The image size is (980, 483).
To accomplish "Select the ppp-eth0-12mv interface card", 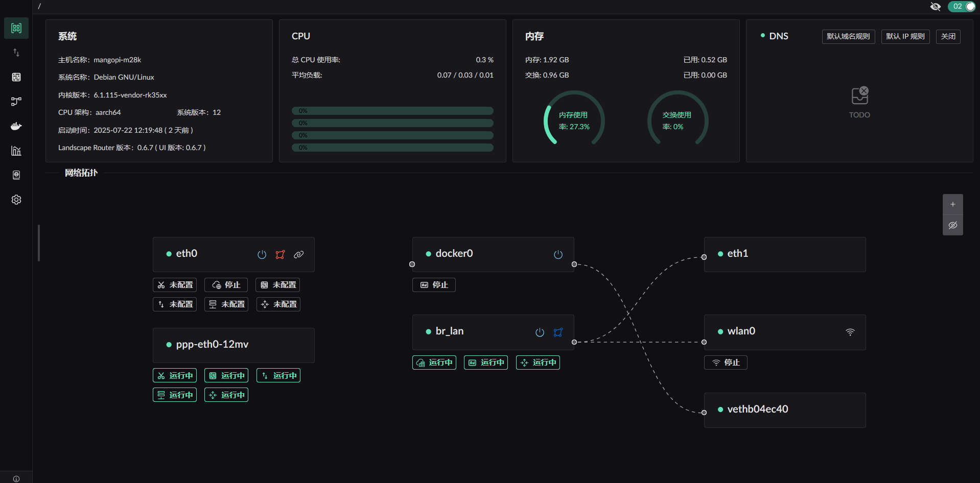I will tap(234, 345).
